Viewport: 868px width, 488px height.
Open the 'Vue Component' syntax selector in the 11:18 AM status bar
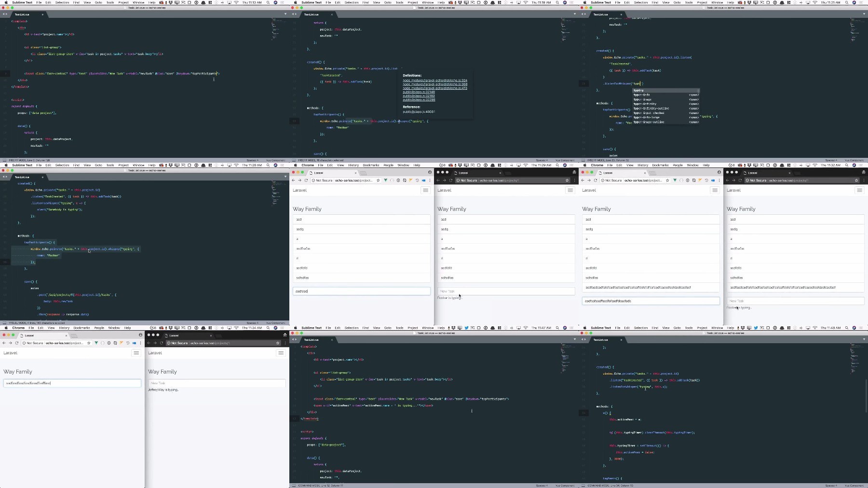coord(565,160)
